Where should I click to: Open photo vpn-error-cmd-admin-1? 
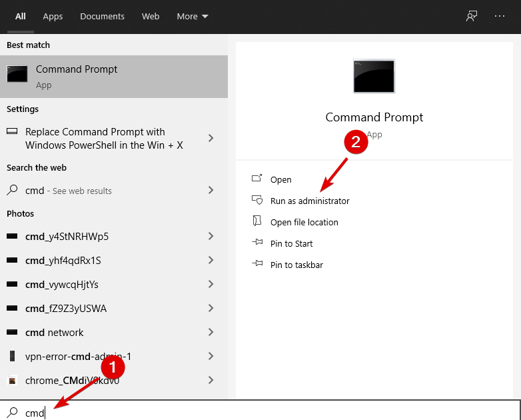point(114,356)
